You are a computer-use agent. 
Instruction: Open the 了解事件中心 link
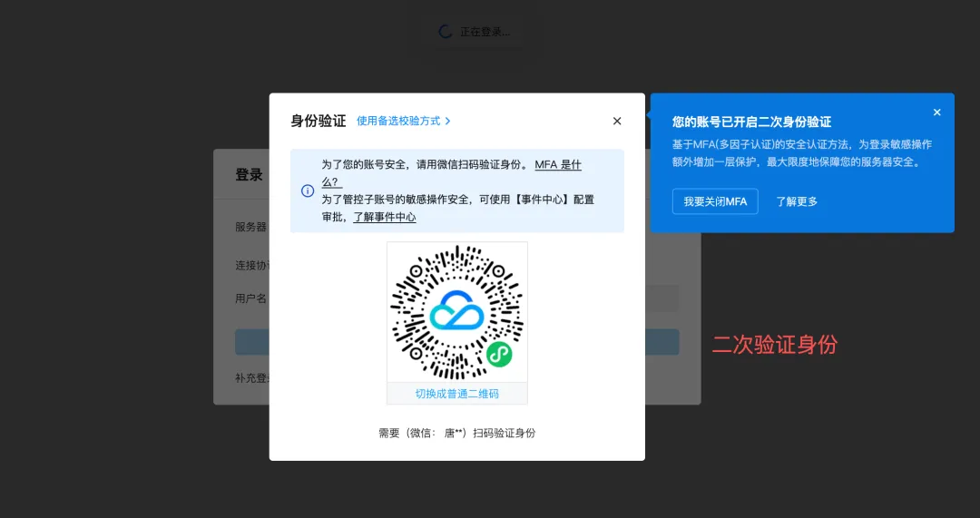385,217
